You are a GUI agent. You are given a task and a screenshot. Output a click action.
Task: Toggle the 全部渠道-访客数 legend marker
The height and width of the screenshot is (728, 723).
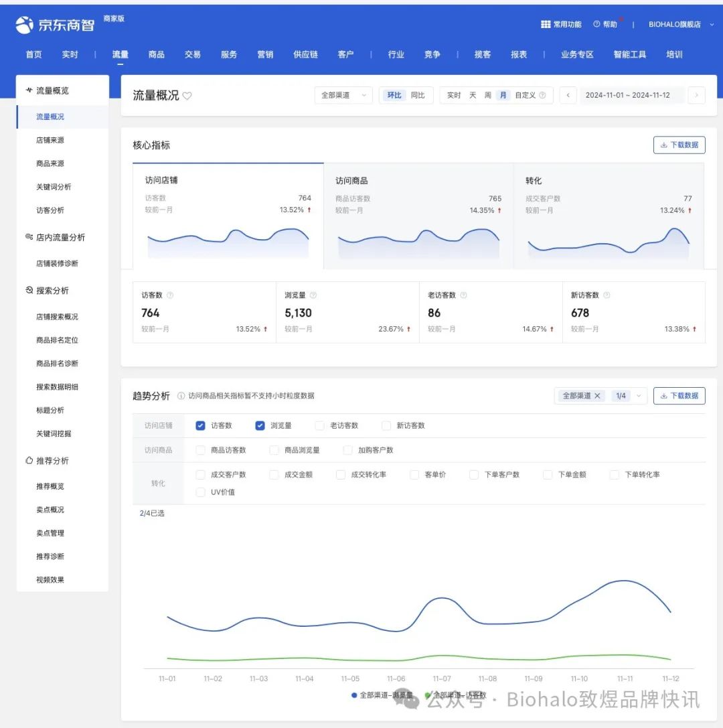pyautogui.click(x=427, y=695)
